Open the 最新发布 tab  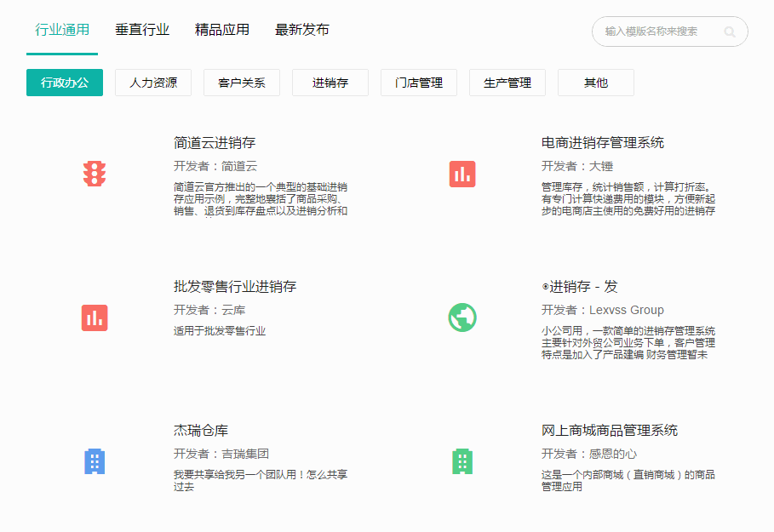tap(302, 30)
